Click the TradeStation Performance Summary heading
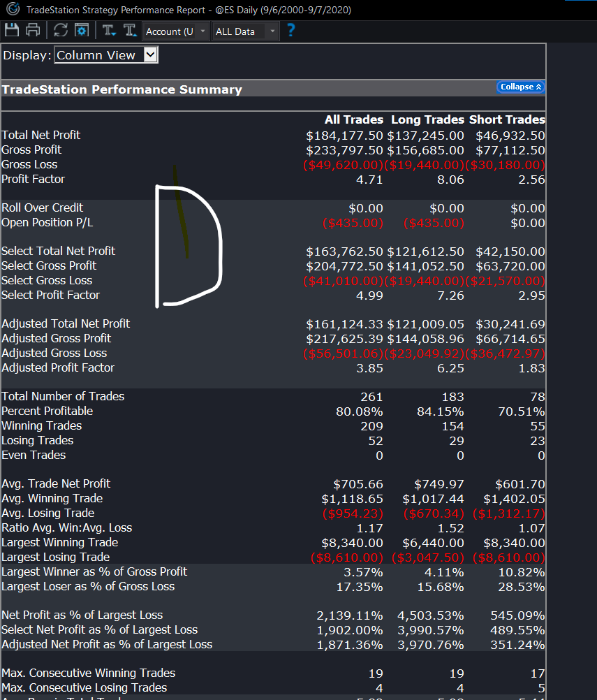Image resolution: width=597 pixels, height=700 pixels. click(x=121, y=89)
